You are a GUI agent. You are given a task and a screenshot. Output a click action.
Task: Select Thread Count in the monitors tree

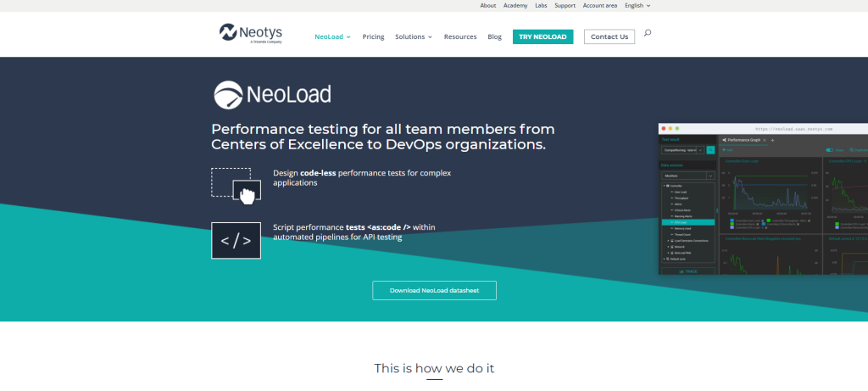682,235
